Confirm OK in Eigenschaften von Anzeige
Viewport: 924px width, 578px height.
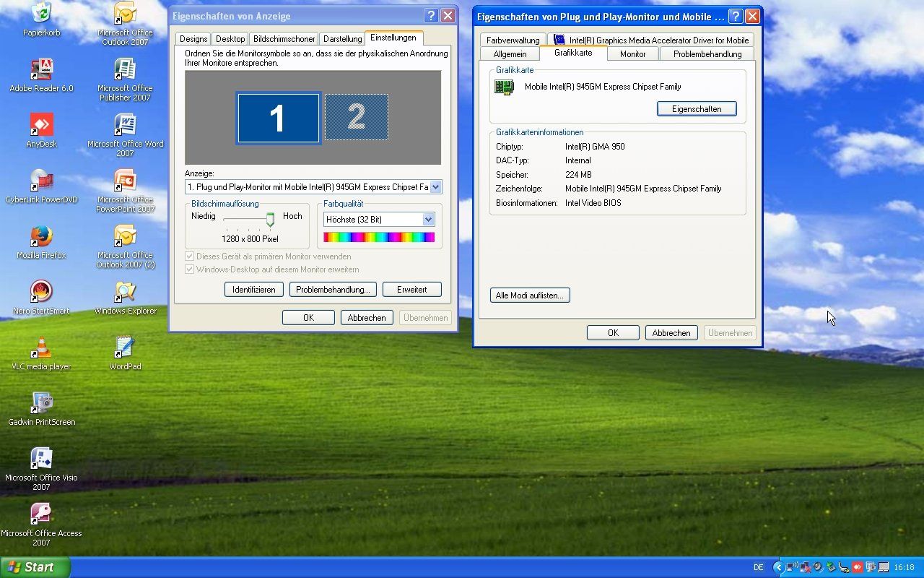(x=308, y=318)
